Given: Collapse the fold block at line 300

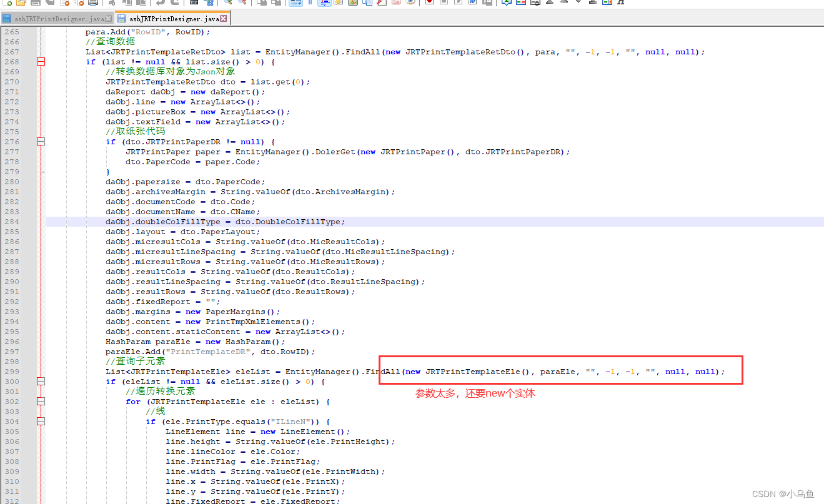Looking at the screenshot, I should 41,382.
